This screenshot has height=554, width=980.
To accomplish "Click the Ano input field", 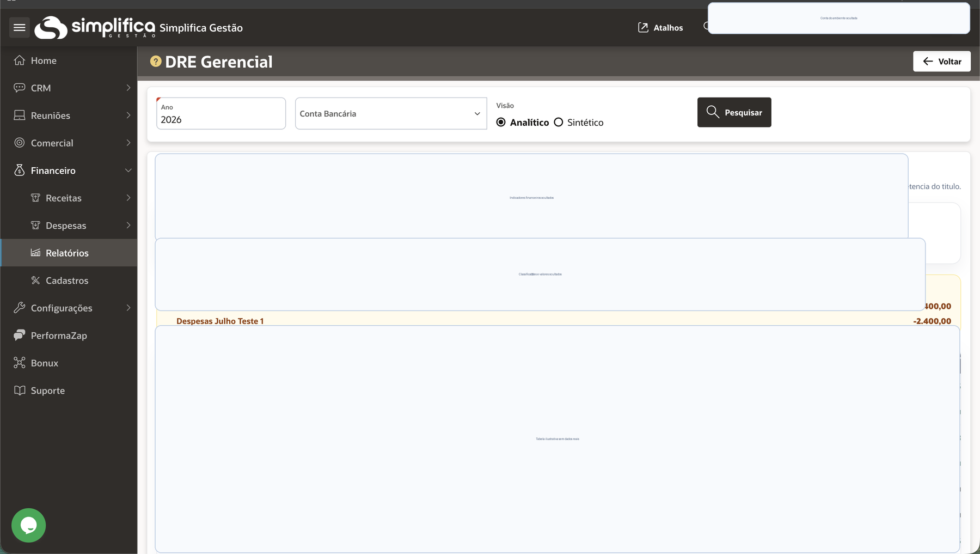I will 220,119.
